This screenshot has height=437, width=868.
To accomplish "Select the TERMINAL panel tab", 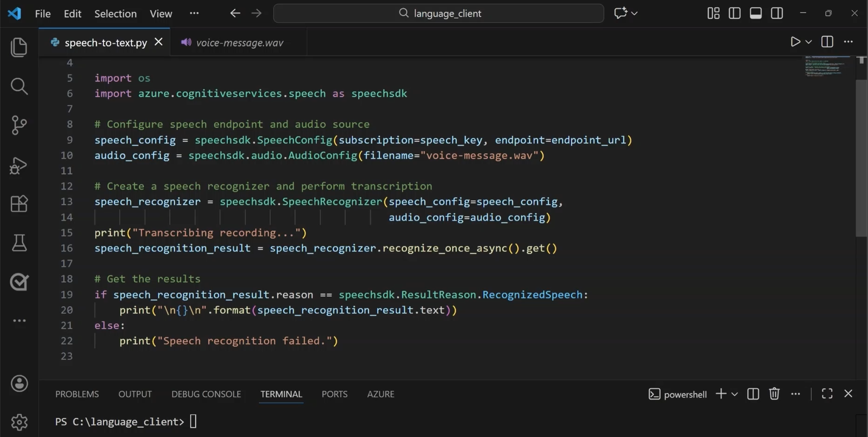I will 281,394.
